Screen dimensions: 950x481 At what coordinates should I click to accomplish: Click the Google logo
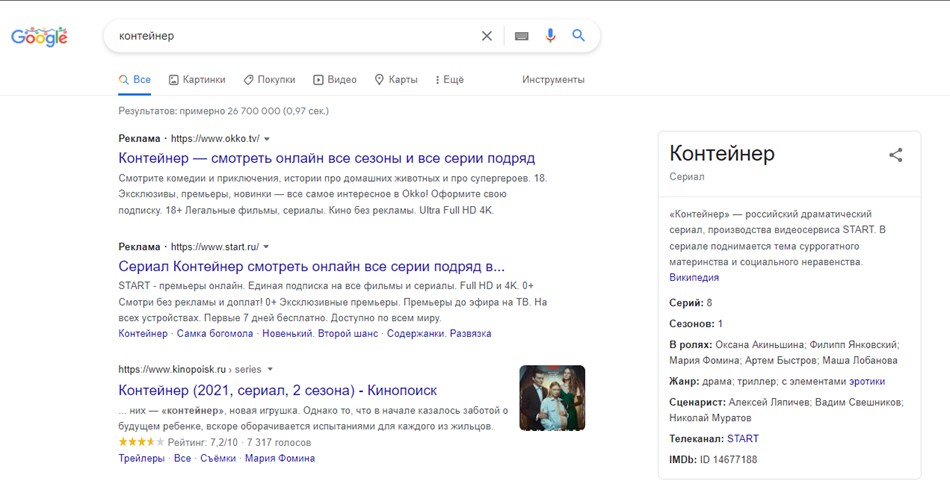(x=39, y=37)
